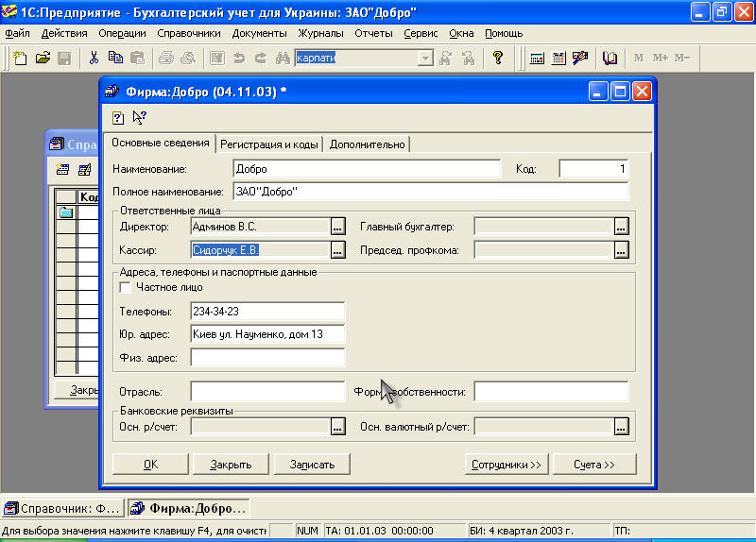Click the Закрыть button in Справочник window
The width and height of the screenshot is (756, 542).
click(x=77, y=390)
